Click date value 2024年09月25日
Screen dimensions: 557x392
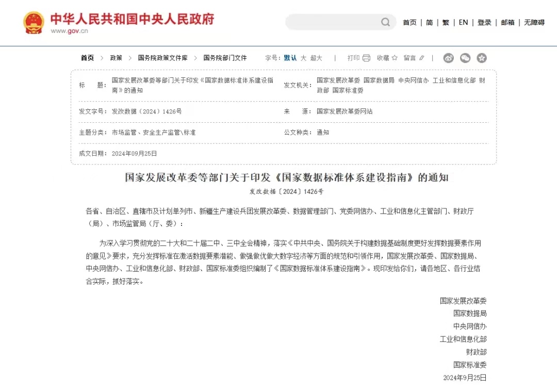click(x=134, y=154)
